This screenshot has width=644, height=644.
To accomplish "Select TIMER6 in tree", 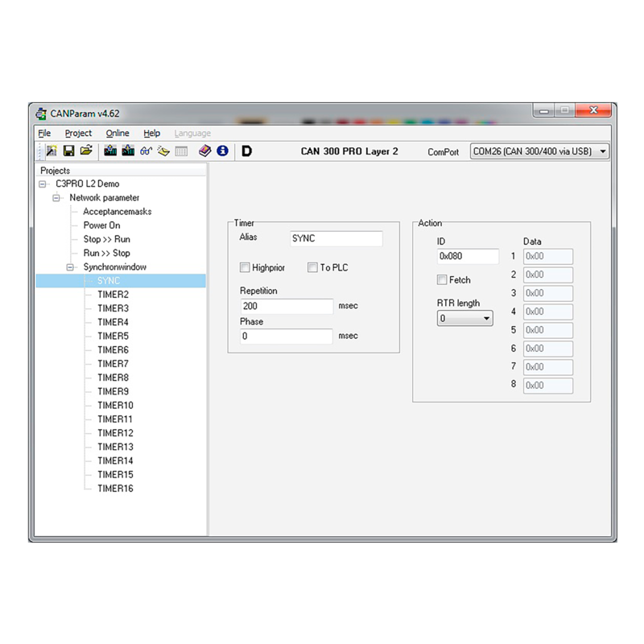I will (113, 350).
